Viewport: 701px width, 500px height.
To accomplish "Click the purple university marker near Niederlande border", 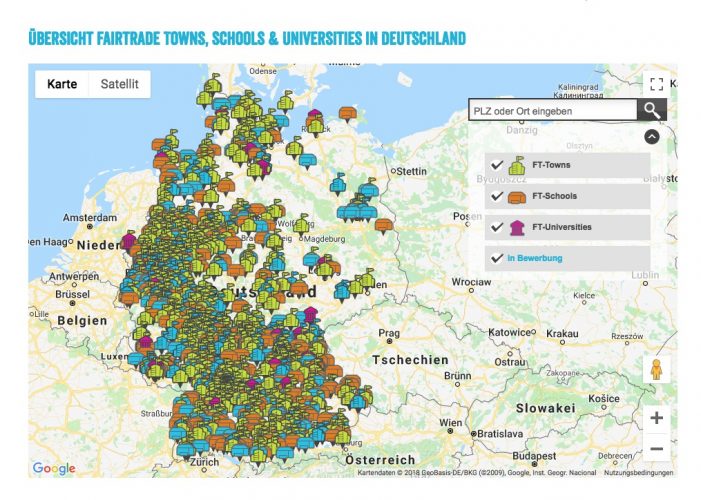I will 129,241.
